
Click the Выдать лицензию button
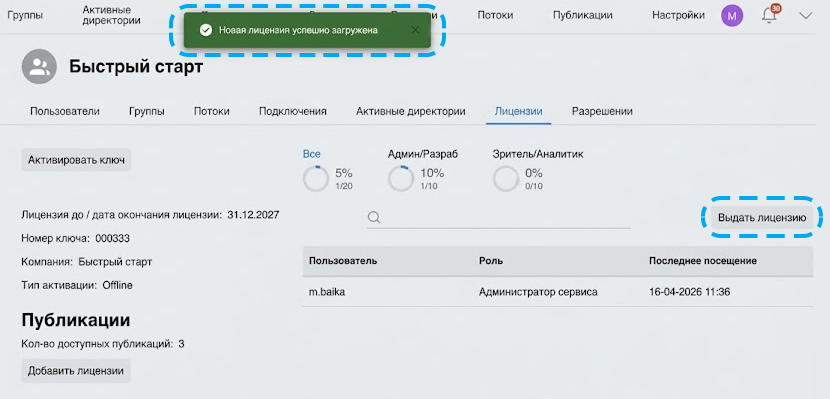[x=762, y=217]
